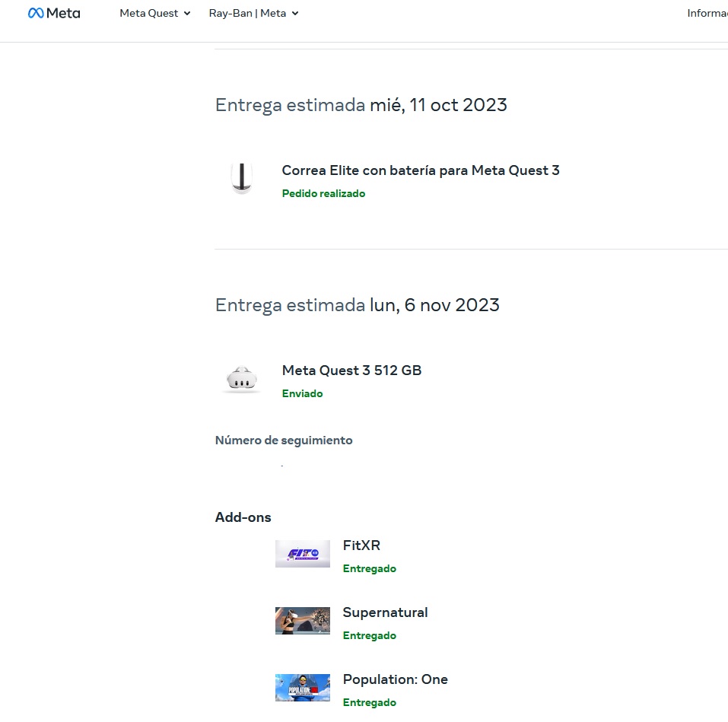Click the Pedido realizado status text
This screenshot has width=728, height=722.
(323, 193)
